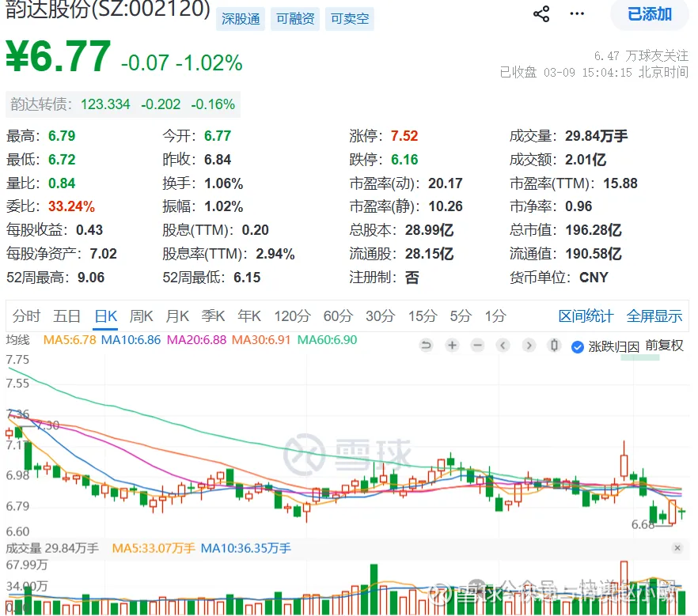The image size is (698, 616).
Task: Switch to the 120分 chart tab
Action: tap(293, 316)
